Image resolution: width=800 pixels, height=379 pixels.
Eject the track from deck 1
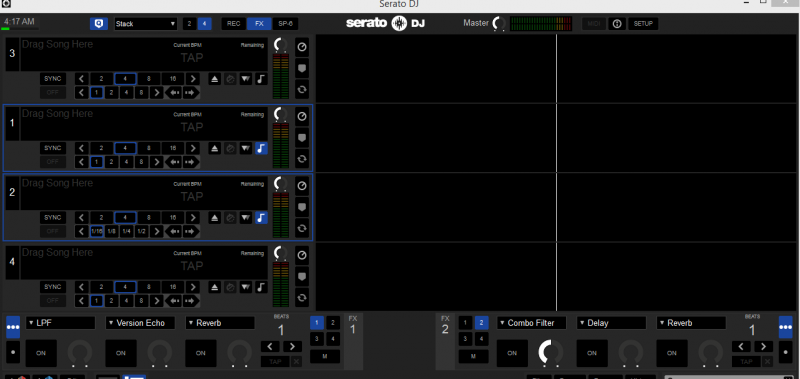click(215, 148)
